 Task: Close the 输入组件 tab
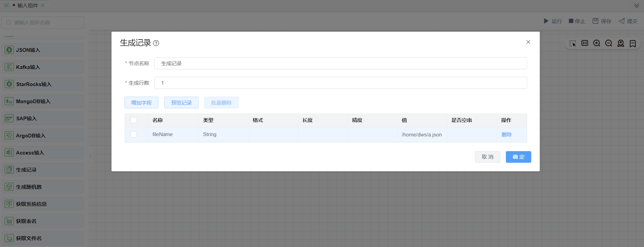point(43,5)
